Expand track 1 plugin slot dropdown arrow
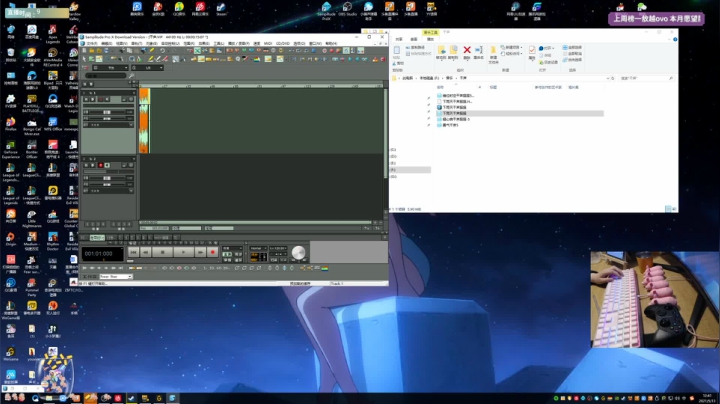The image size is (720, 404). click(131, 125)
